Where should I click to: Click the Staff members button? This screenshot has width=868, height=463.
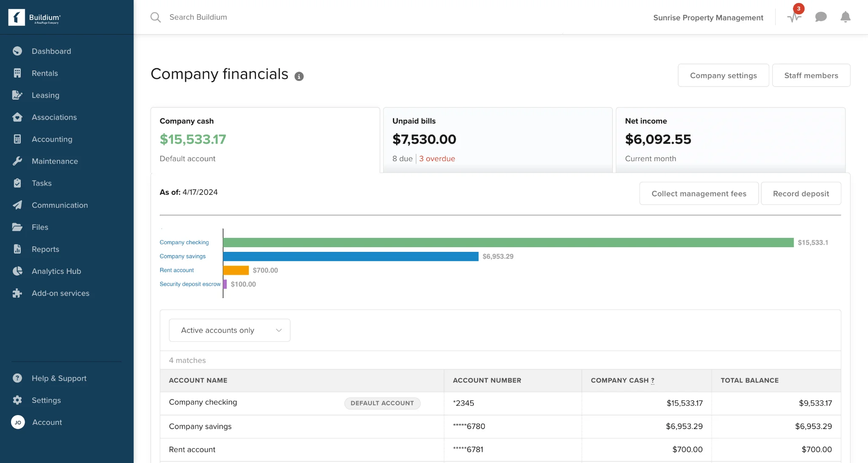pyautogui.click(x=811, y=75)
